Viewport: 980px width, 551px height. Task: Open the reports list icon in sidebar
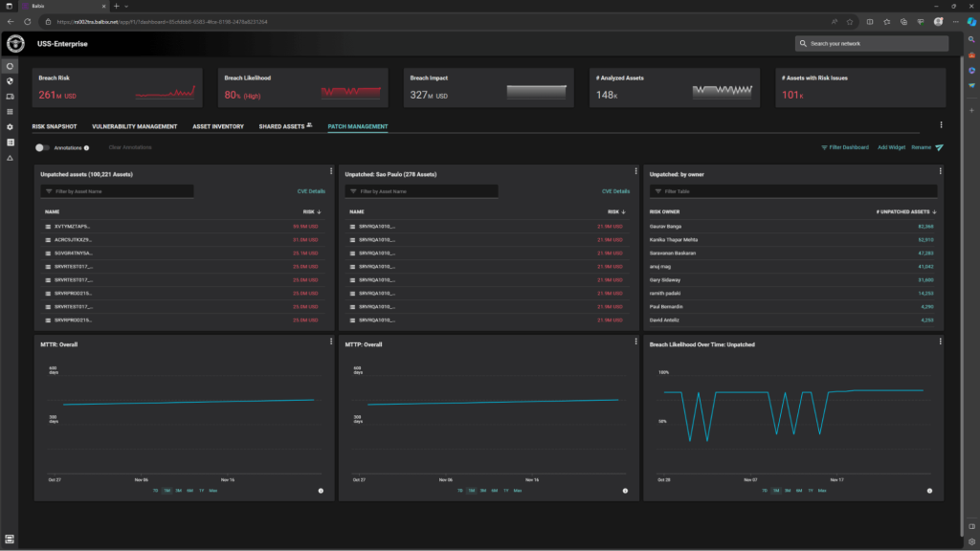[10, 143]
